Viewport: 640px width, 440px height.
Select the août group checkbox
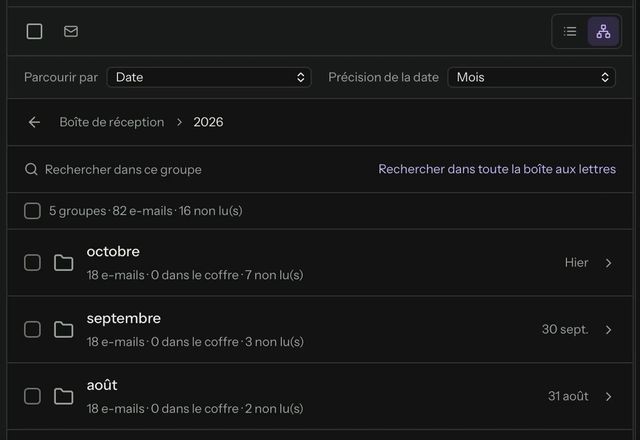click(x=32, y=396)
